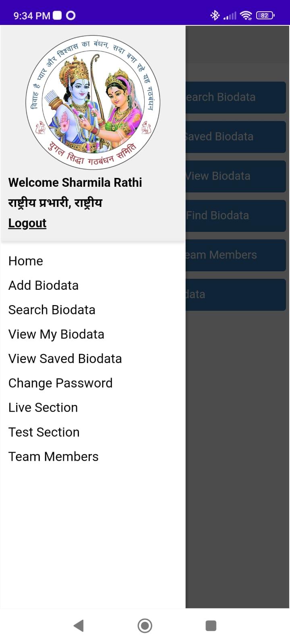This screenshot has height=644, width=290.
Task: Tap the recent apps square button
Action: 211,625
